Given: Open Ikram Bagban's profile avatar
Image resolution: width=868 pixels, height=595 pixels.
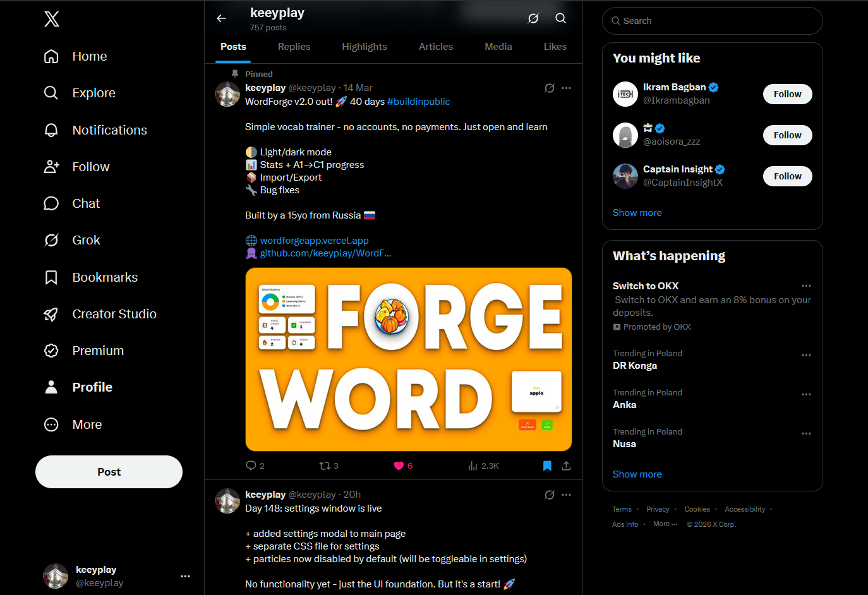Looking at the screenshot, I should click(625, 94).
